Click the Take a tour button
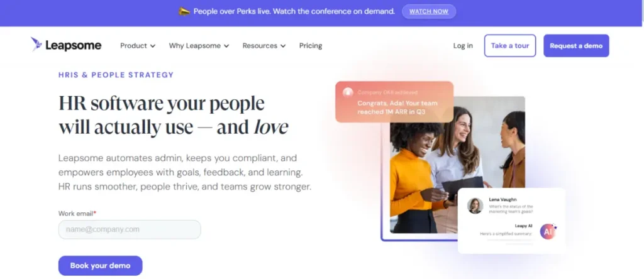The width and height of the screenshot is (644, 279). [510, 45]
